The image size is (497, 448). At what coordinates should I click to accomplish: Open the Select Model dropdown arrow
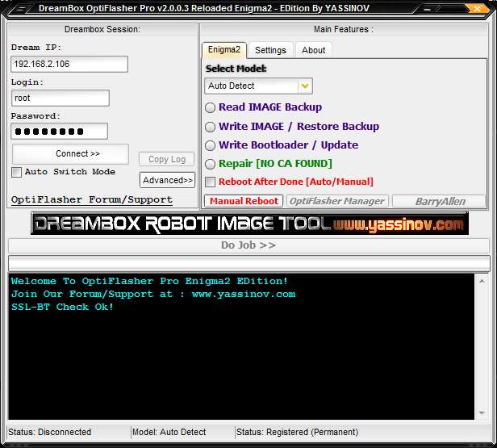coord(305,86)
